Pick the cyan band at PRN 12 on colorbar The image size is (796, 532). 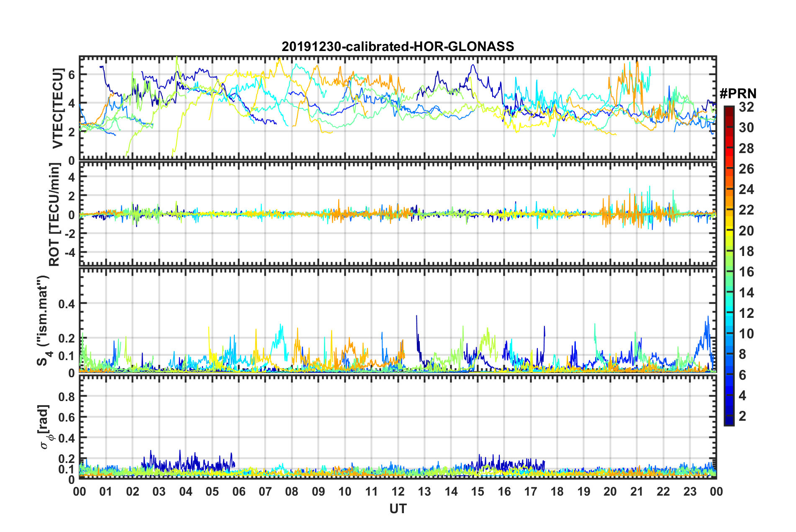pos(729,313)
